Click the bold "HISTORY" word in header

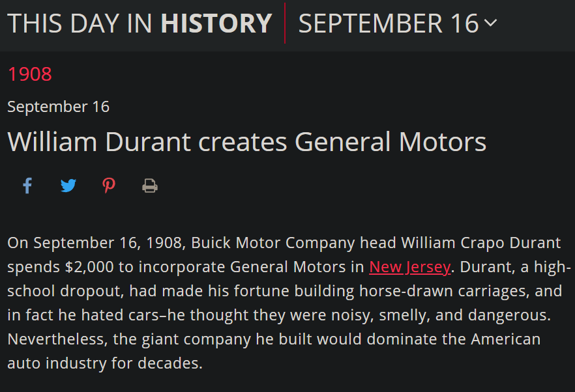tap(216, 23)
